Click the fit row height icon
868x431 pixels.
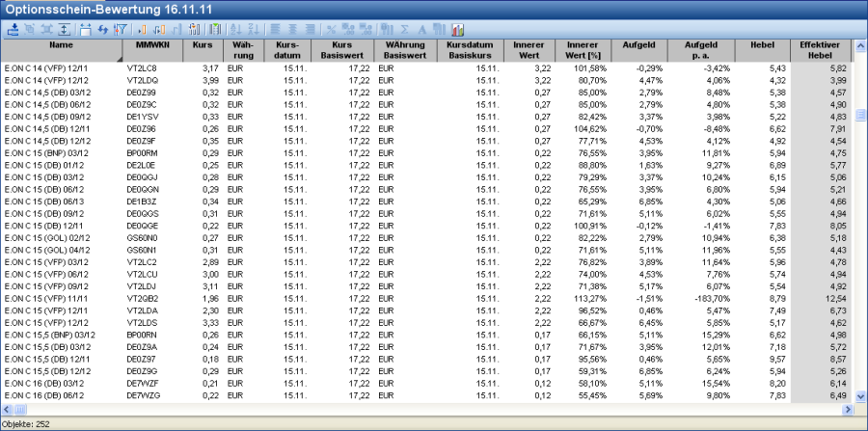(x=64, y=29)
